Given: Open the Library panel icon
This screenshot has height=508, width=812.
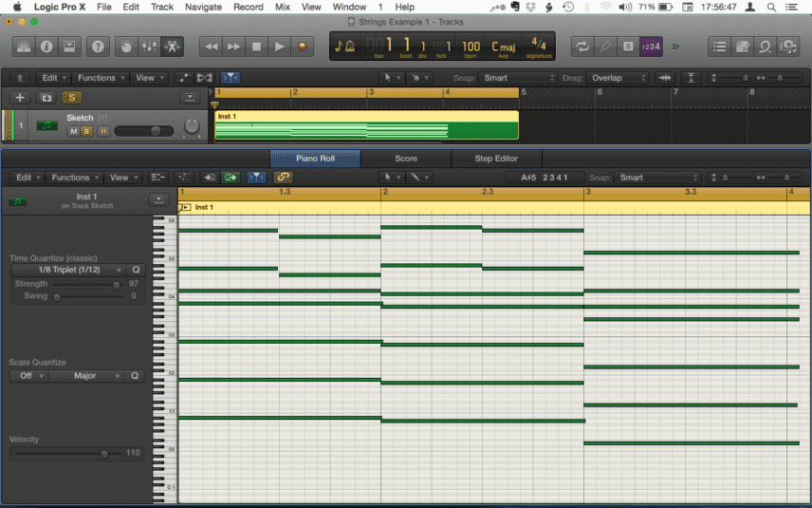Looking at the screenshot, I should point(24,47).
